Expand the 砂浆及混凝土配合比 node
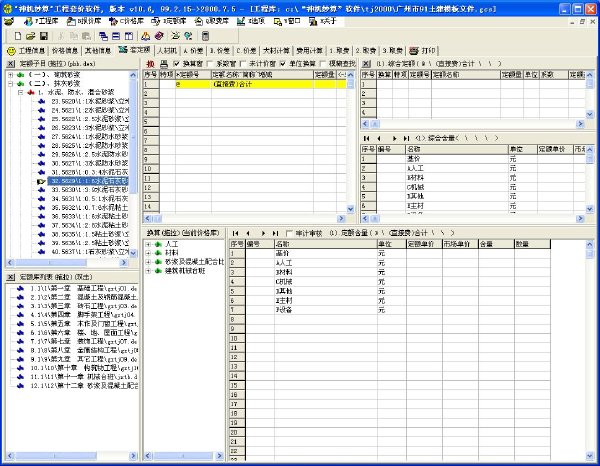The height and width of the screenshot is (466, 600). pyautogui.click(x=148, y=262)
